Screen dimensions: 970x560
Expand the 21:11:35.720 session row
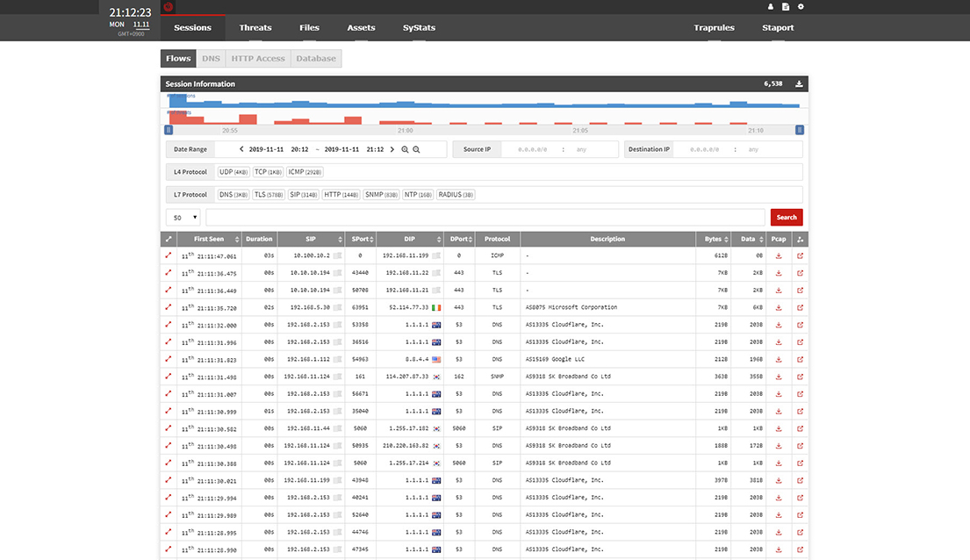(x=169, y=307)
